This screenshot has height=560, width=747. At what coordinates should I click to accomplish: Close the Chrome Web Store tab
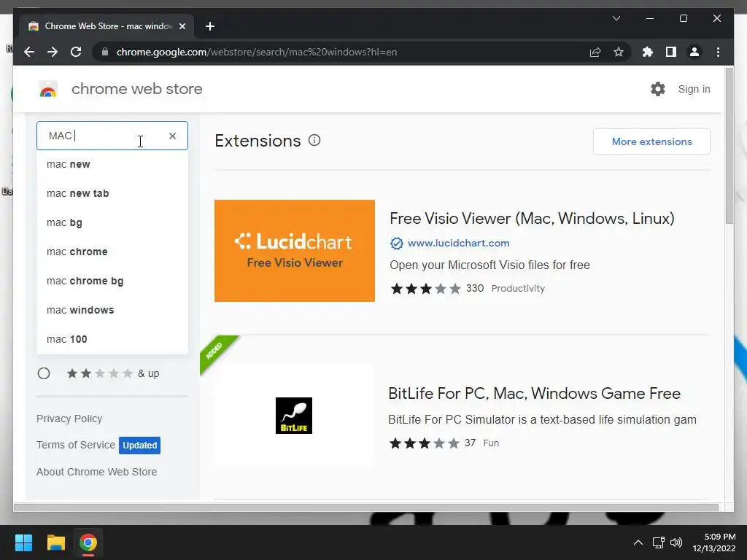(x=182, y=26)
